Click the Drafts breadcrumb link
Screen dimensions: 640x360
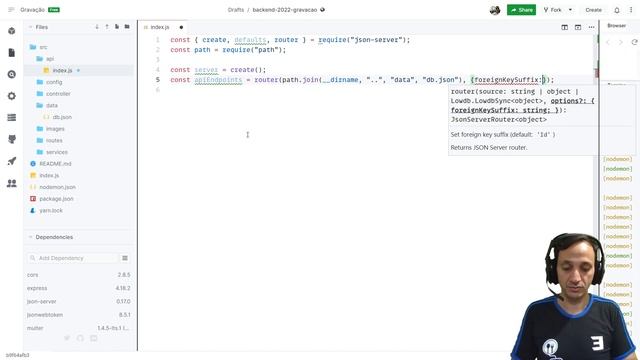236,10
